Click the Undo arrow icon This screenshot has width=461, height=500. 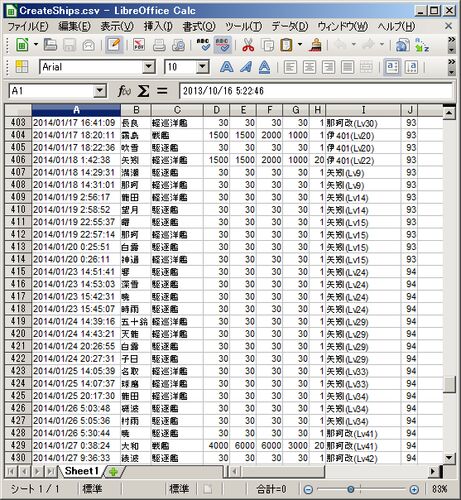pos(340,44)
